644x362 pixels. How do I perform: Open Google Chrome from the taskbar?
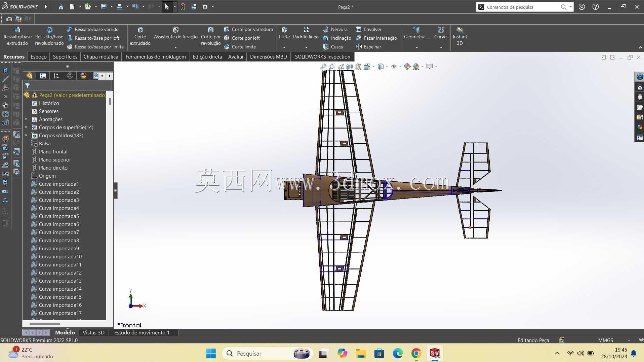point(416,353)
